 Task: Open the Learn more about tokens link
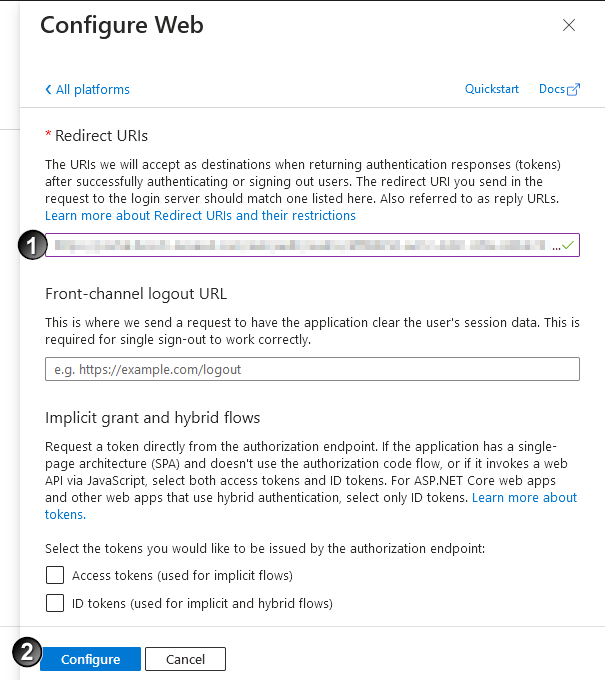pyautogui.click(x=524, y=498)
